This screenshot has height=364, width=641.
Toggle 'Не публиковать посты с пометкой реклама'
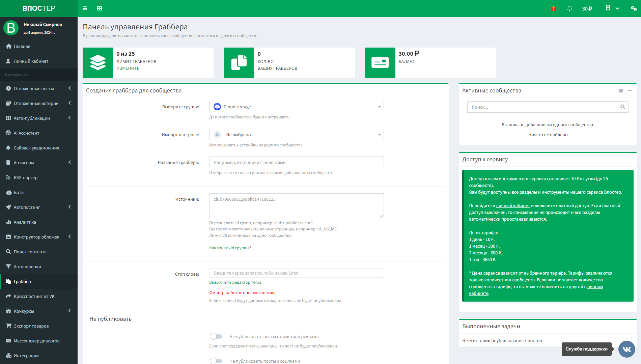click(216, 336)
